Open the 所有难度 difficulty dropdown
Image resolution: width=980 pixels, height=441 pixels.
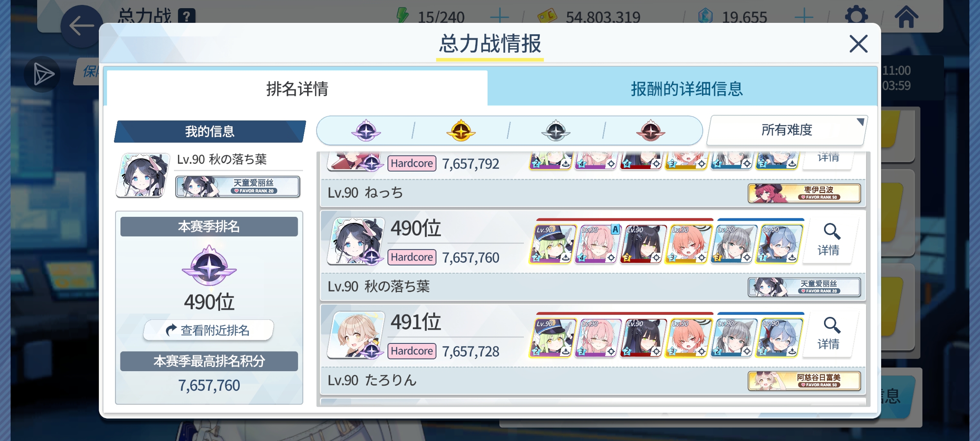point(787,130)
